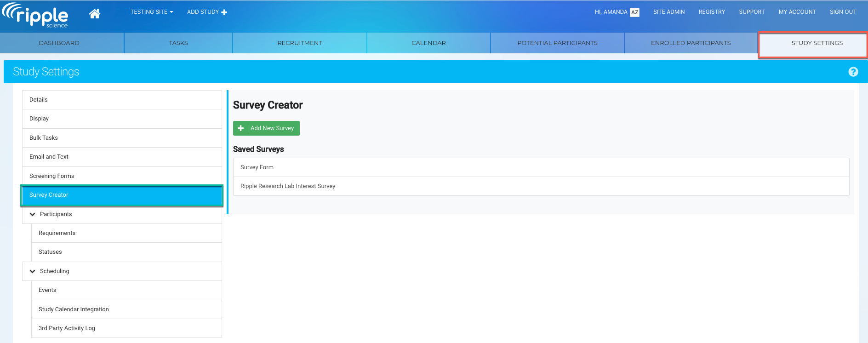This screenshot has width=868, height=343.
Task: Open the Ripple Research Lab Interest Survey
Action: pos(288,186)
